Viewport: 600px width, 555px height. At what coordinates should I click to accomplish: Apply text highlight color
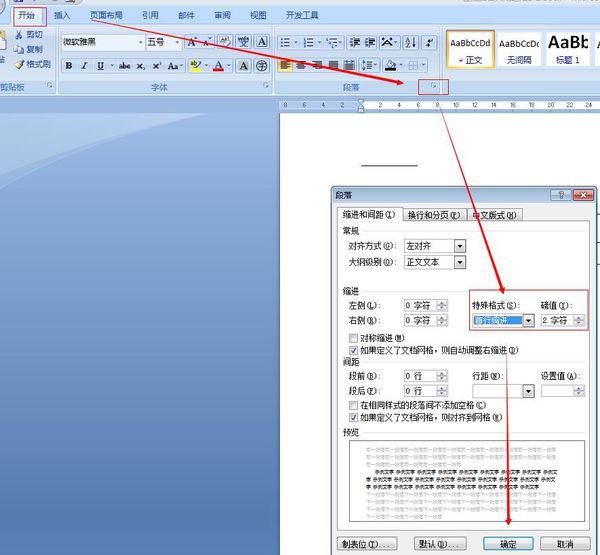tap(196, 65)
